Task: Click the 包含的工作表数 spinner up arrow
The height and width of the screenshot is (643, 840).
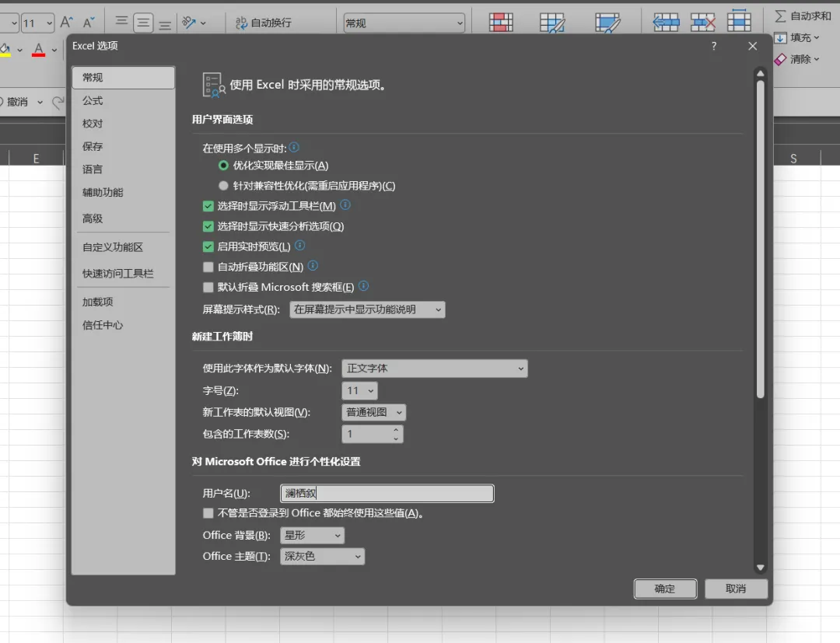Action: point(396,430)
